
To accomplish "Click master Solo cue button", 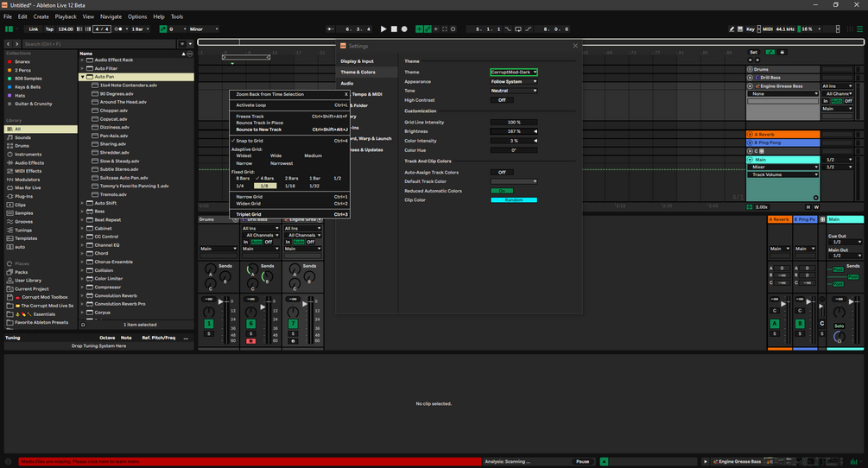I will pos(839,326).
